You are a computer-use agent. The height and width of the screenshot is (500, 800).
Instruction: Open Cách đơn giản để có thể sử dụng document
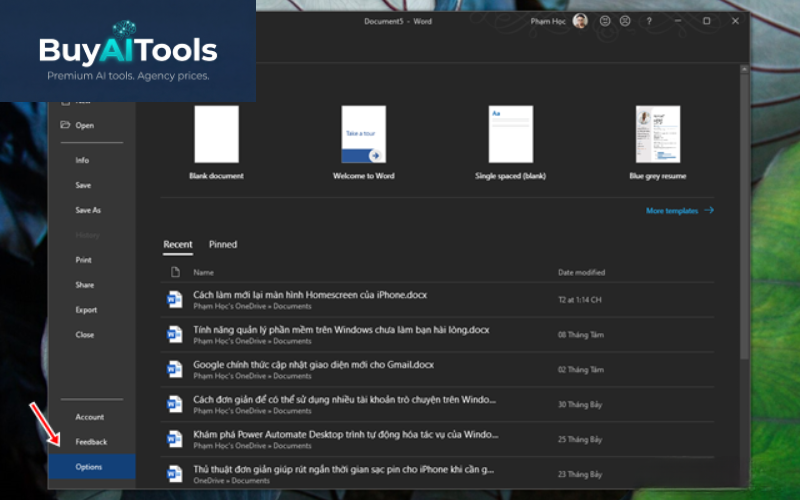coord(344,399)
